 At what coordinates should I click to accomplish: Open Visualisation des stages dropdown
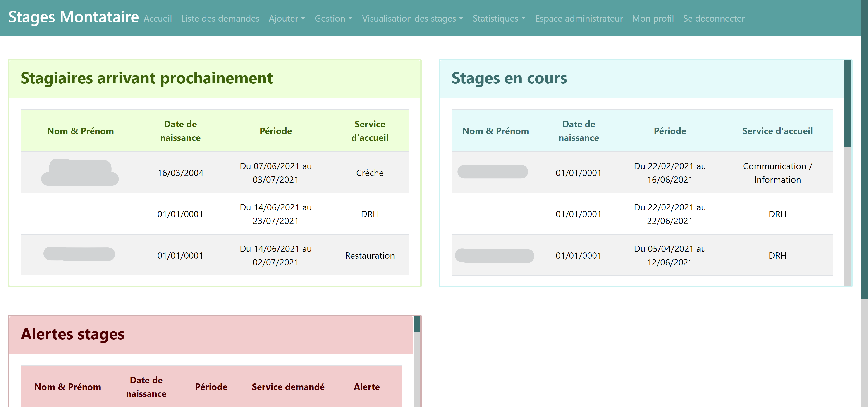pos(412,19)
